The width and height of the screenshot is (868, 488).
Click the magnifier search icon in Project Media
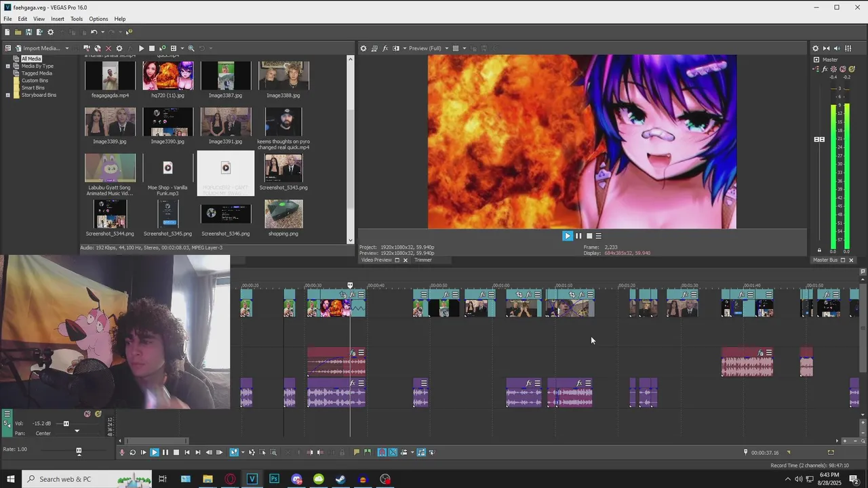191,48
